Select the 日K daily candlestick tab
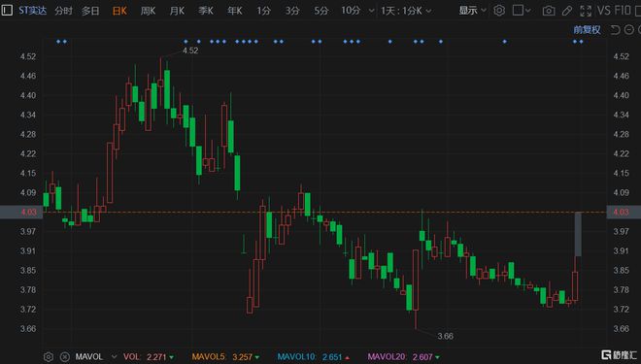The height and width of the screenshot is (364, 641). [119, 11]
